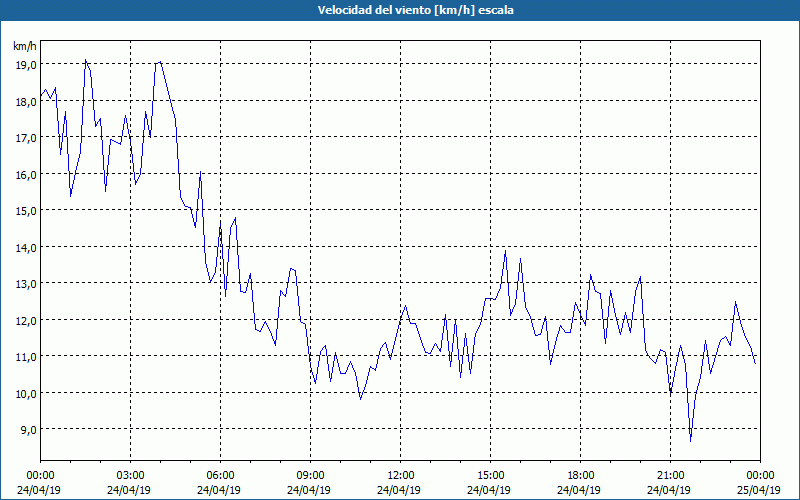Click the 21:00 time axis label

(670, 476)
